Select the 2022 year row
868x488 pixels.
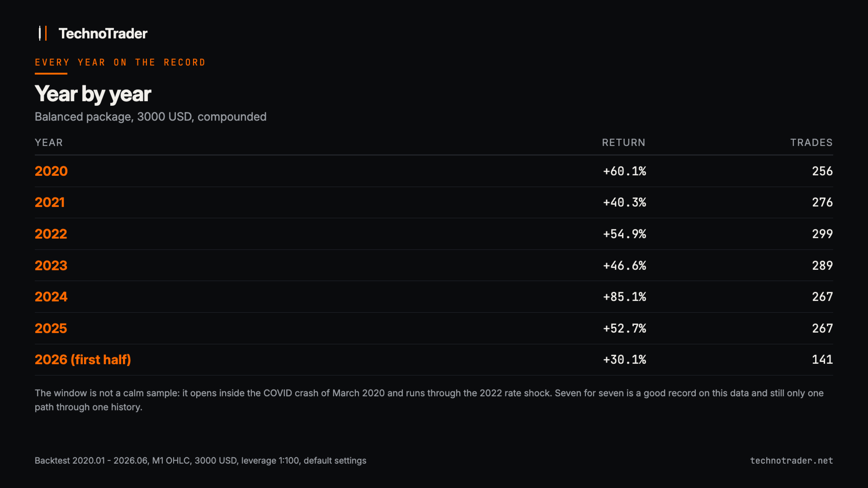(434, 234)
